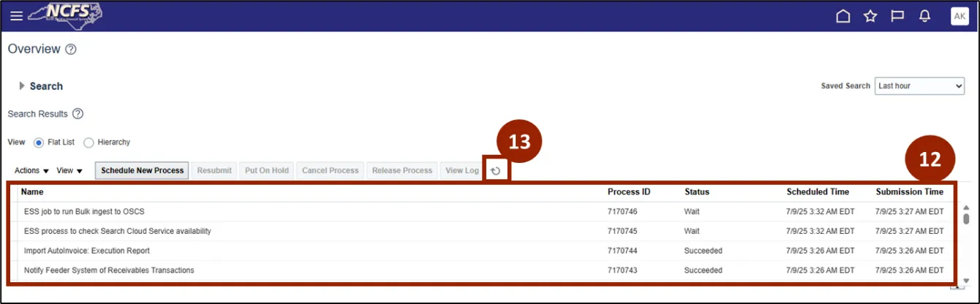The height and width of the screenshot is (304, 980).
Task: Click Cancel Process button
Action: [331, 170]
